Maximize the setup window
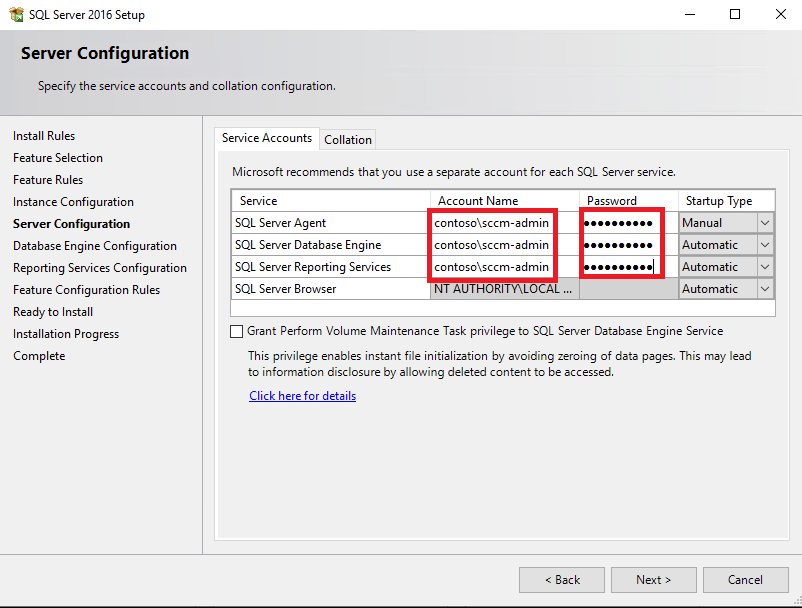 point(734,14)
